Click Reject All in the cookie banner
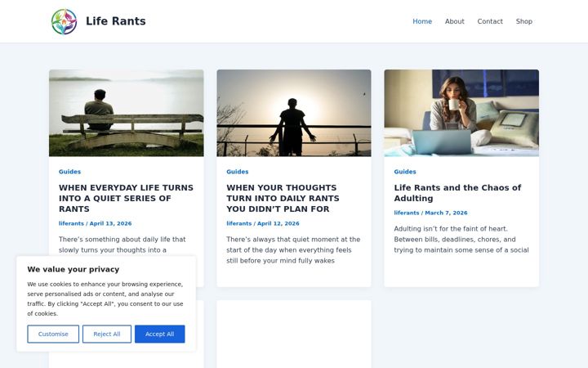The image size is (588, 368). (107, 334)
